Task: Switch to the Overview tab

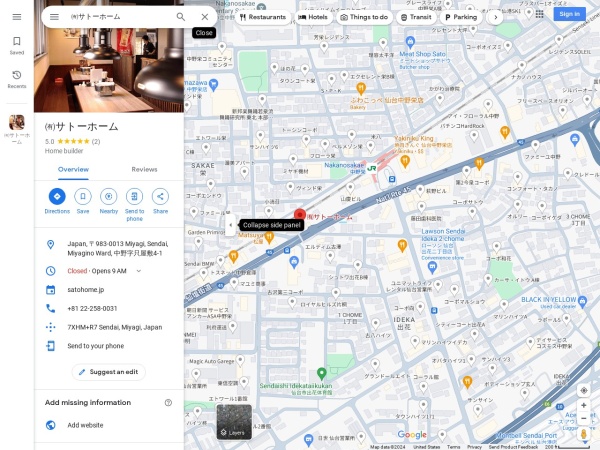Action: (x=73, y=170)
